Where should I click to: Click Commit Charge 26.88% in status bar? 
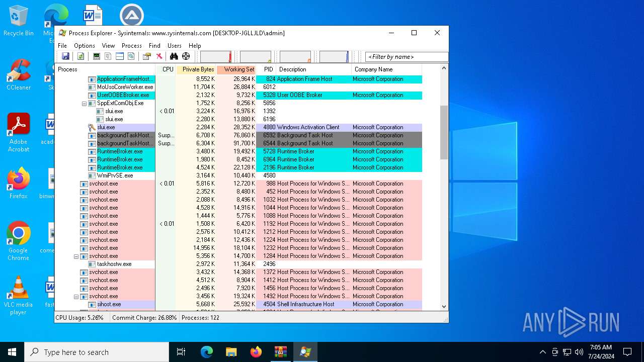click(144, 318)
